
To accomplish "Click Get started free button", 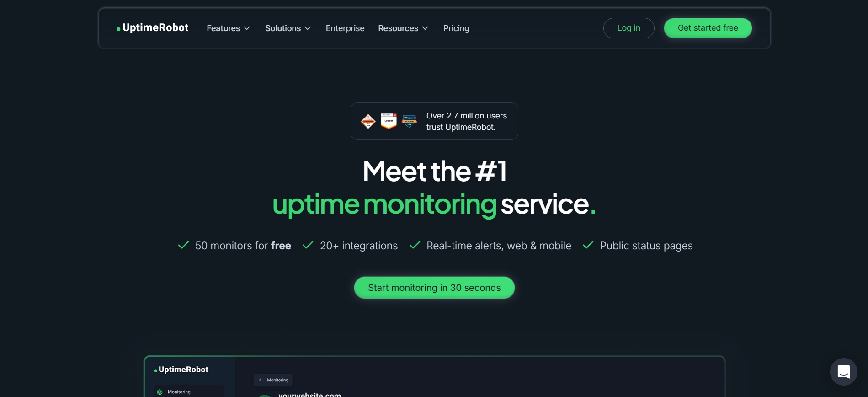I will pos(708,28).
